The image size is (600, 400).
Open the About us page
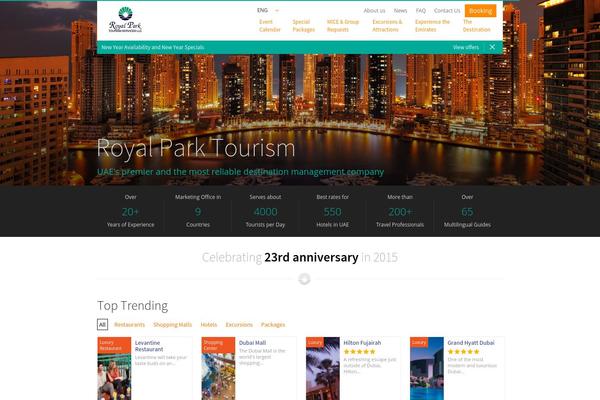[374, 10]
